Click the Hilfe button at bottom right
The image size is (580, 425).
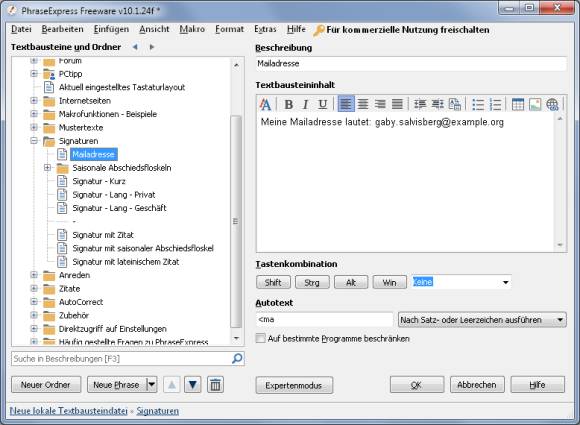537,385
